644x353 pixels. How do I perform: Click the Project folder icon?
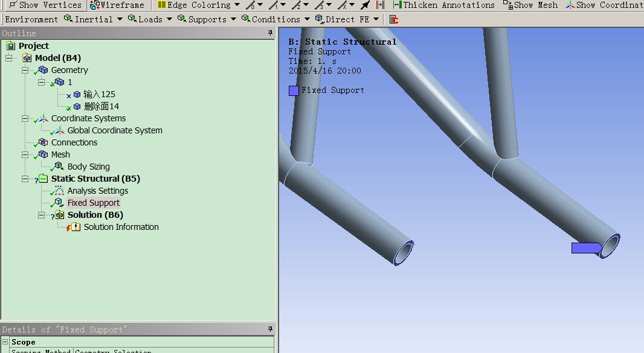tap(11, 46)
